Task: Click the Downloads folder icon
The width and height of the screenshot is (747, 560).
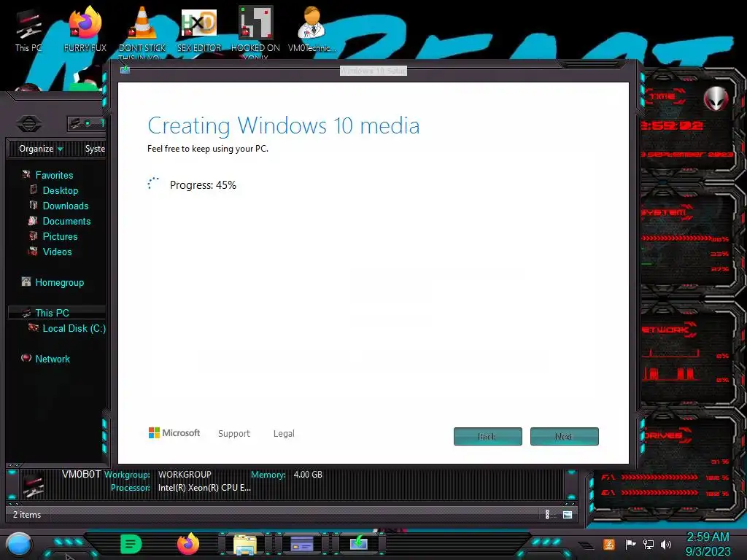Action: [34, 205]
